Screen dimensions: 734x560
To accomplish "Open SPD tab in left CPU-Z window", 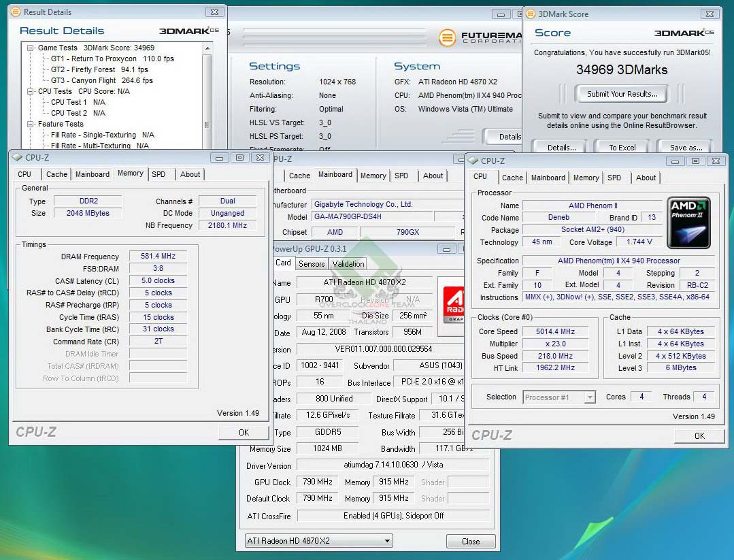I will 159,174.
